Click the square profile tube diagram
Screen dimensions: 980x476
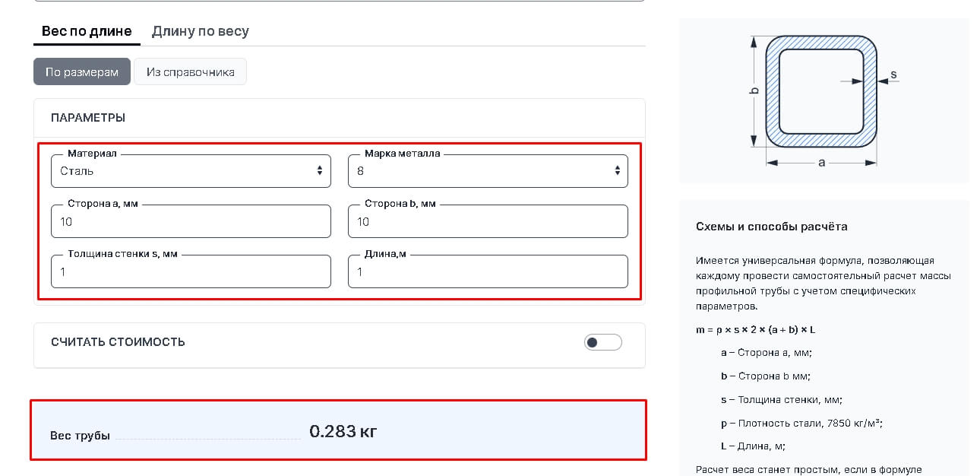(820, 91)
